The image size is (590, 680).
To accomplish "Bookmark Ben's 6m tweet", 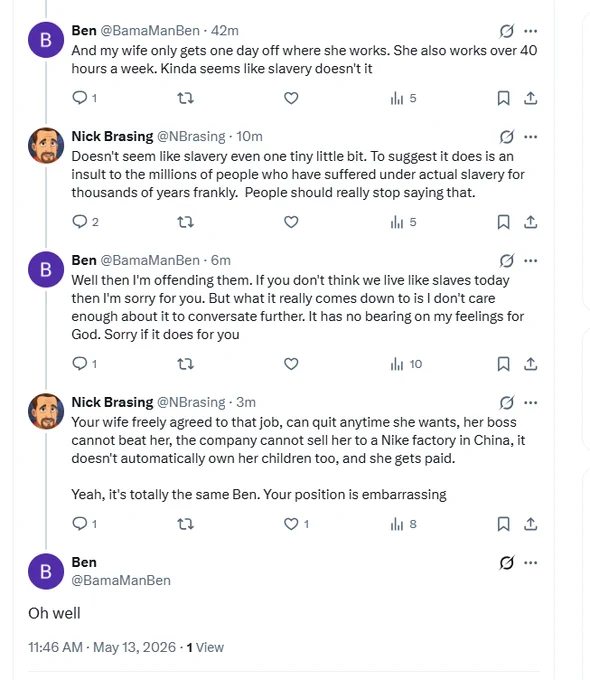I will (503, 364).
